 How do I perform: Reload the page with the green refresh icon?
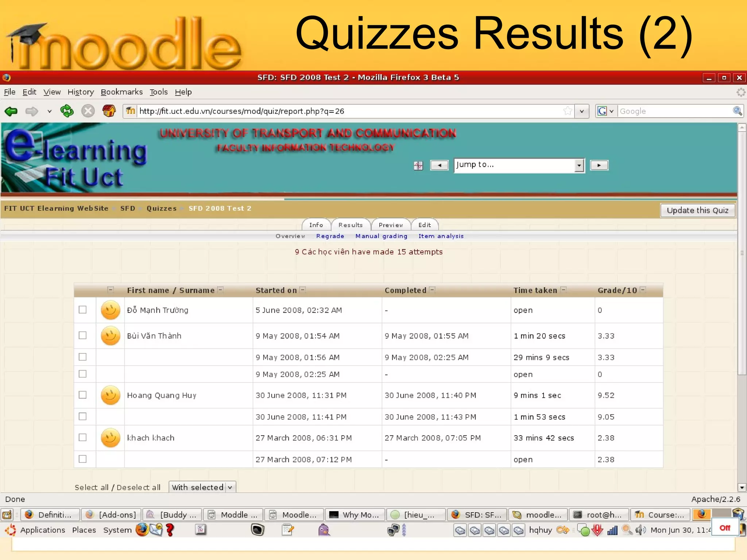pos(67,111)
